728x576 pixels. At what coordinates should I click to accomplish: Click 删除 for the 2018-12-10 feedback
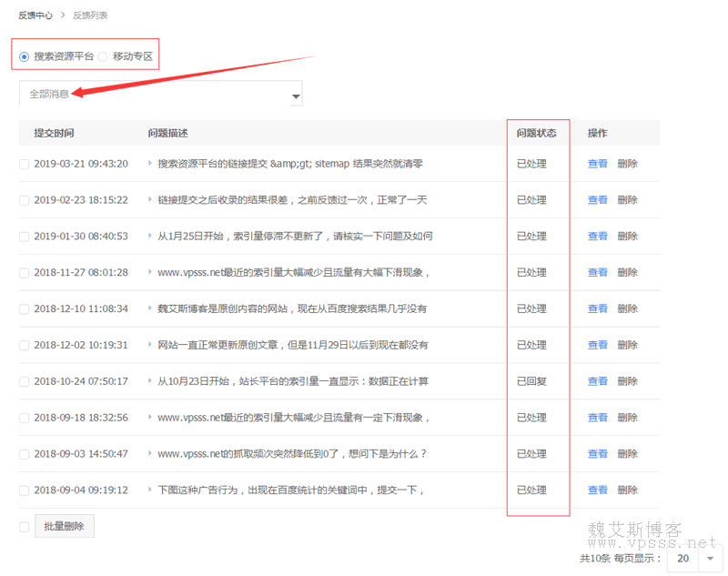click(627, 308)
